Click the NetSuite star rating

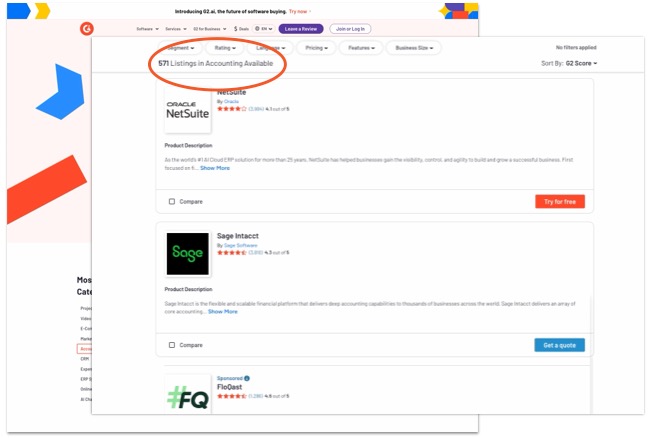(x=232, y=109)
